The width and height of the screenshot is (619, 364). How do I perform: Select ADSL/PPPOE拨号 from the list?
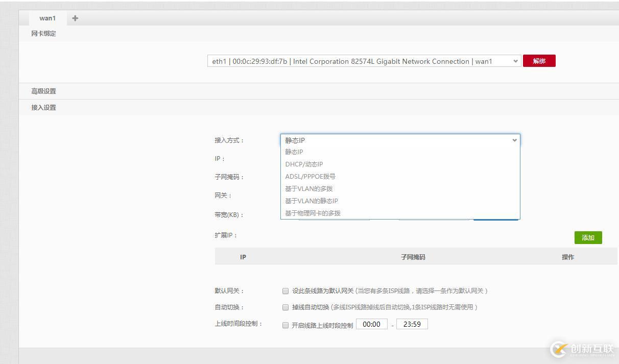(310, 176)
